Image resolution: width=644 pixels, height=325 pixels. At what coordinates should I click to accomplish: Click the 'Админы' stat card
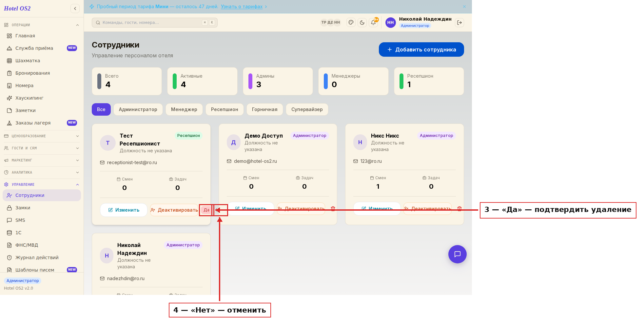278,81
